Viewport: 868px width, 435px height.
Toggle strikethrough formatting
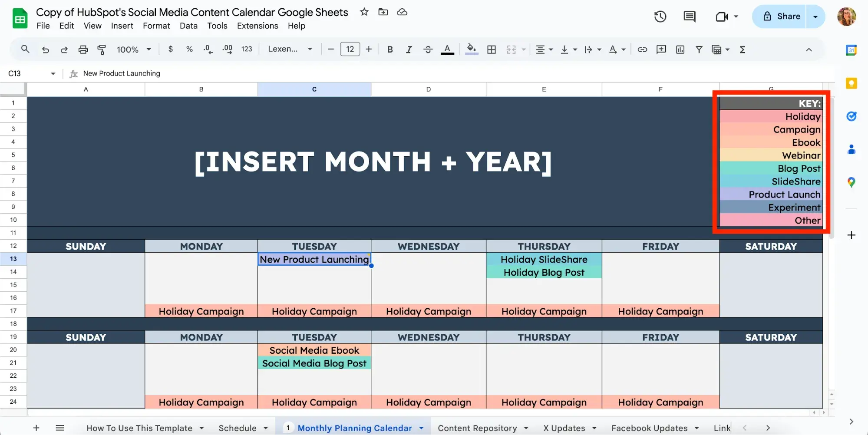click(x=428, y=49)
